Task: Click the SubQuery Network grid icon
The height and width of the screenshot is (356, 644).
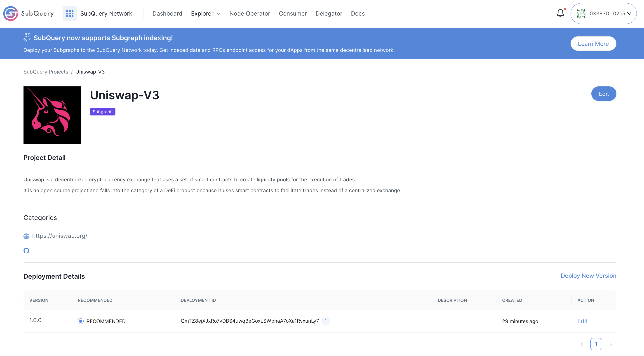Action: [x=69, y=13]
